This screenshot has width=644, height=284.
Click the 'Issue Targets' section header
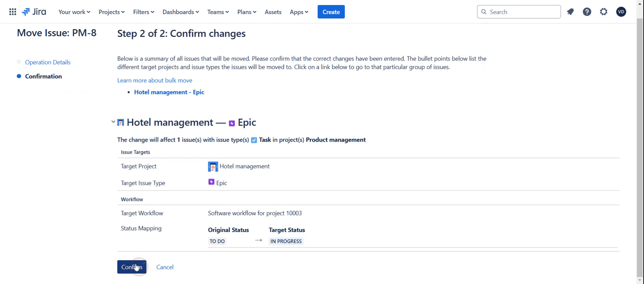(x=136, y=152)
